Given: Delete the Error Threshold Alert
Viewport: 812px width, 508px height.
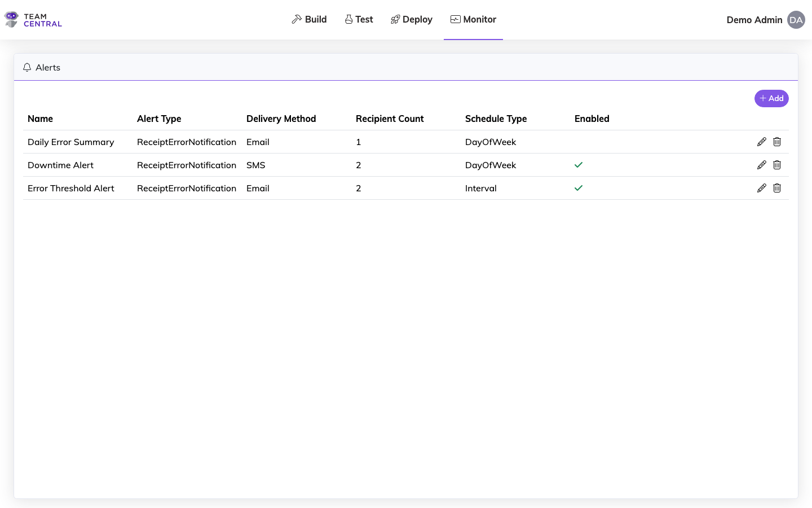Looking at the screenshot, I should pos(777,188).
